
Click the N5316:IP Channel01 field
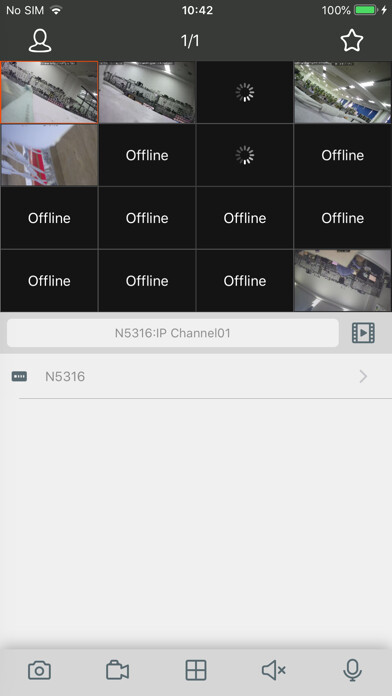point(173,333)
